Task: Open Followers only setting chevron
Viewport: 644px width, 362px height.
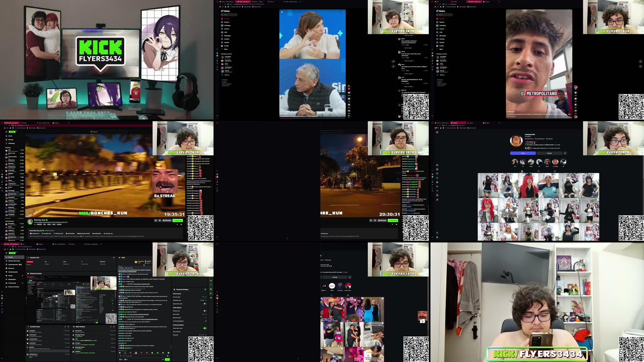Action: (206, 300)
